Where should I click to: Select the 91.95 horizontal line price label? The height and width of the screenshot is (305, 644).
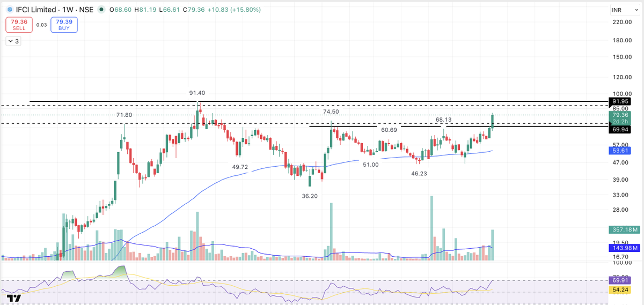pos(620,101)
